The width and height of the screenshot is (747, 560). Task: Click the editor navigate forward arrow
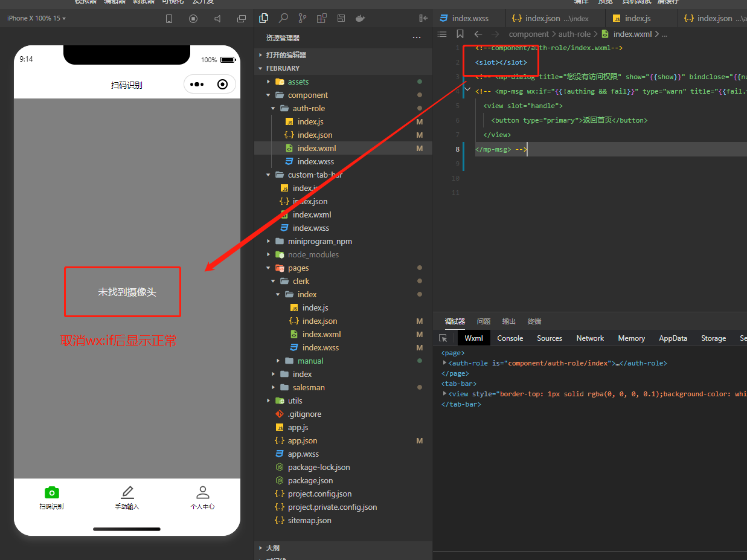(x=495, y=34)
